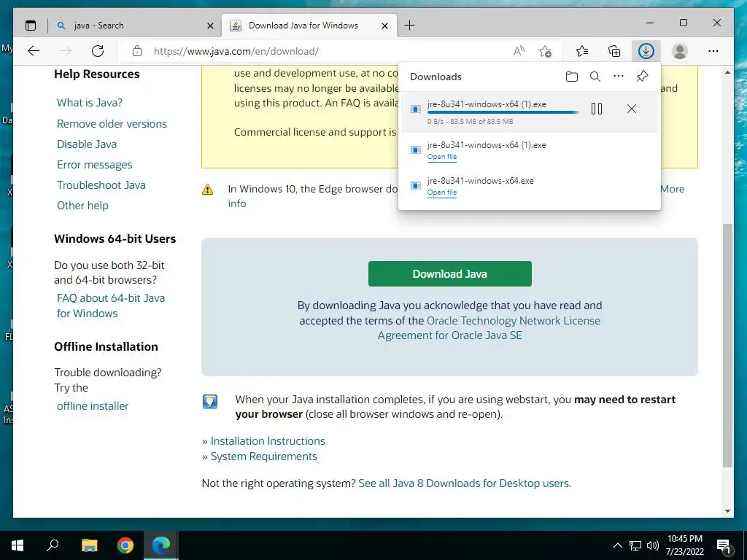This screenshot has height=560, width=747.
Task: Click the light bulb tip icon
Action: click(210, 402)
